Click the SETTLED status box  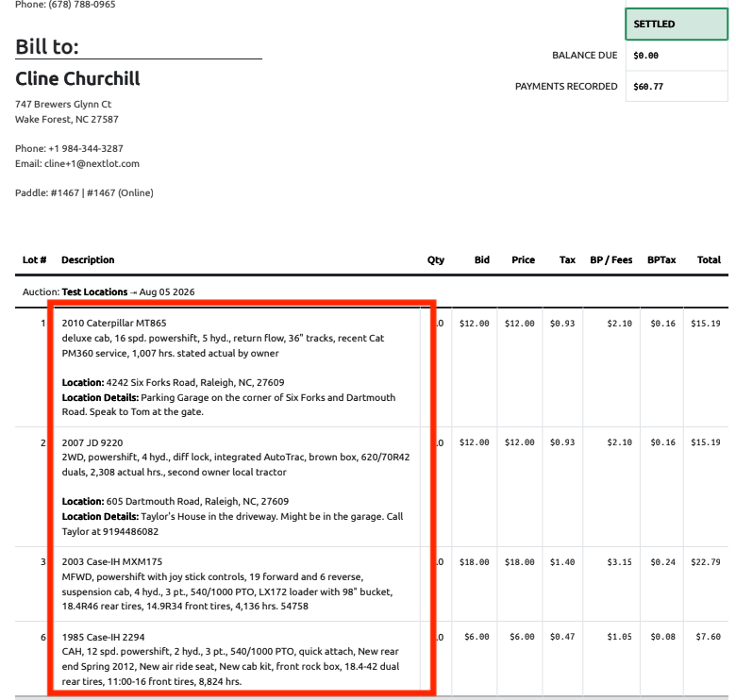(677, 24)
